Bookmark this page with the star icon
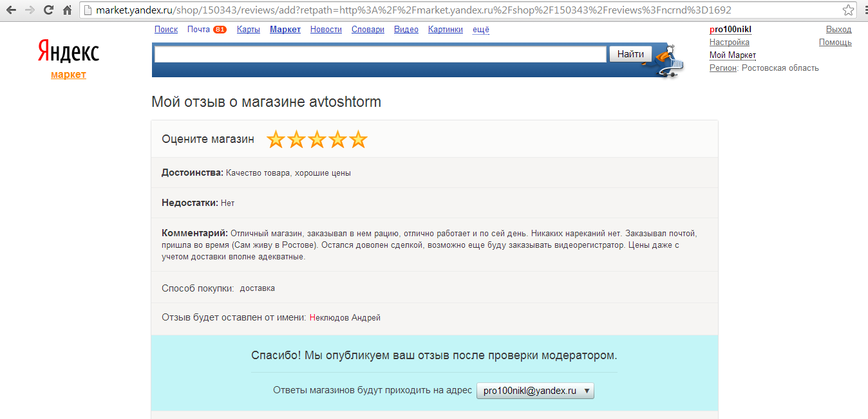 pos(849,10)
